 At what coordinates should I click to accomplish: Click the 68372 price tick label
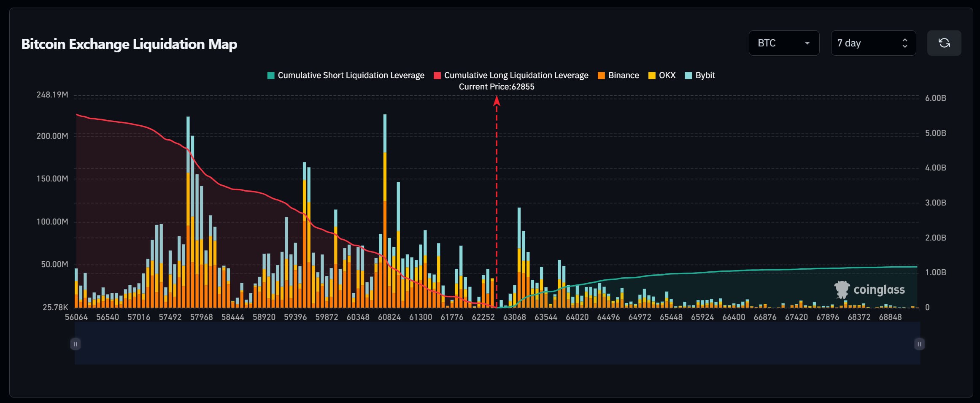(859, 317)
